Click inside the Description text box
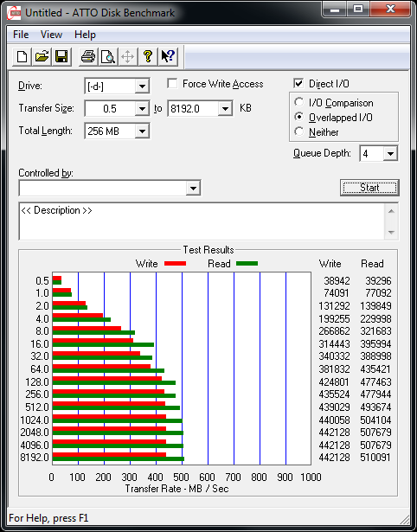 coord(202,221)
